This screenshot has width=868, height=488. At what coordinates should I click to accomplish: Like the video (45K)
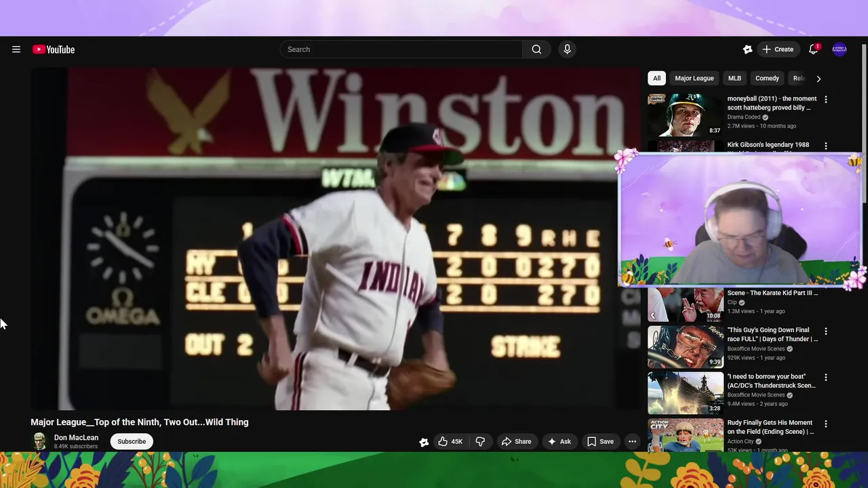(450, 441)
